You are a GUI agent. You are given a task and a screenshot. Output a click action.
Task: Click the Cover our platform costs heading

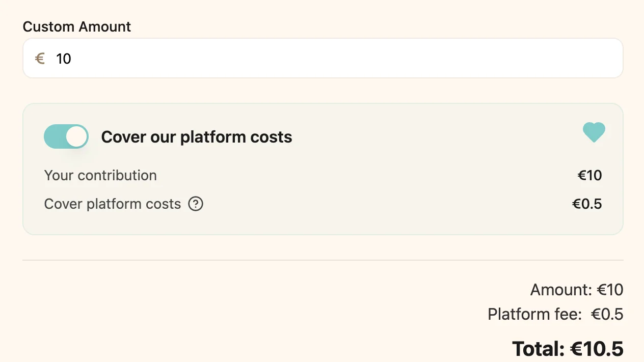(x=197, y=137)
